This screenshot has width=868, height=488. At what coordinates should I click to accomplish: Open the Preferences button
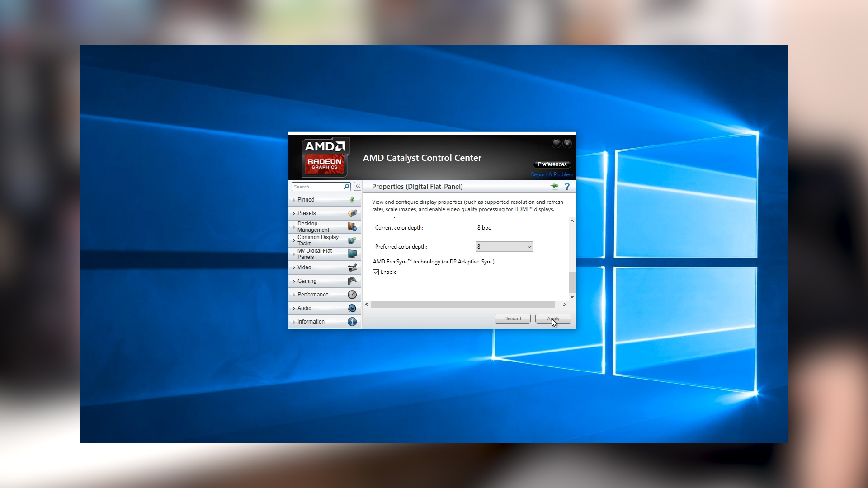pos(552,164)
